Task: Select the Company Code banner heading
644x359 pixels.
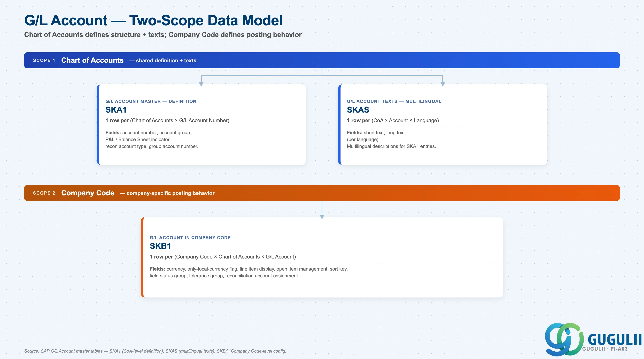Action: (x=88, y=193)
